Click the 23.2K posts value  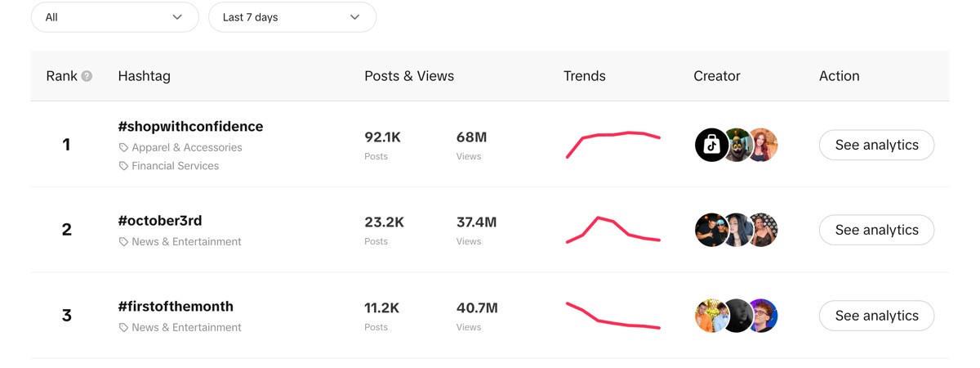coord(385,222)
